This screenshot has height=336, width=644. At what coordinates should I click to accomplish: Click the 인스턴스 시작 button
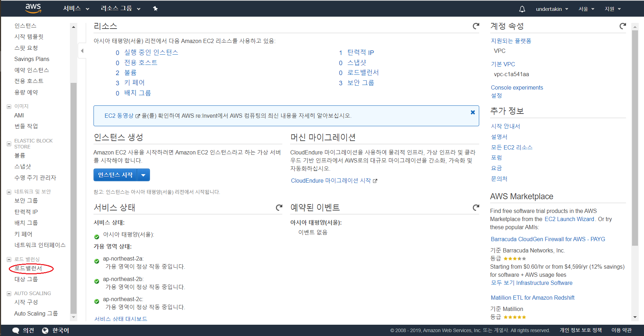[115, 175]
